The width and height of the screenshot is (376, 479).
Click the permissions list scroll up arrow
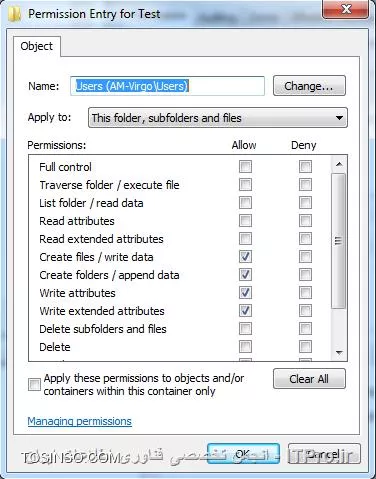(x=339, y=164)
